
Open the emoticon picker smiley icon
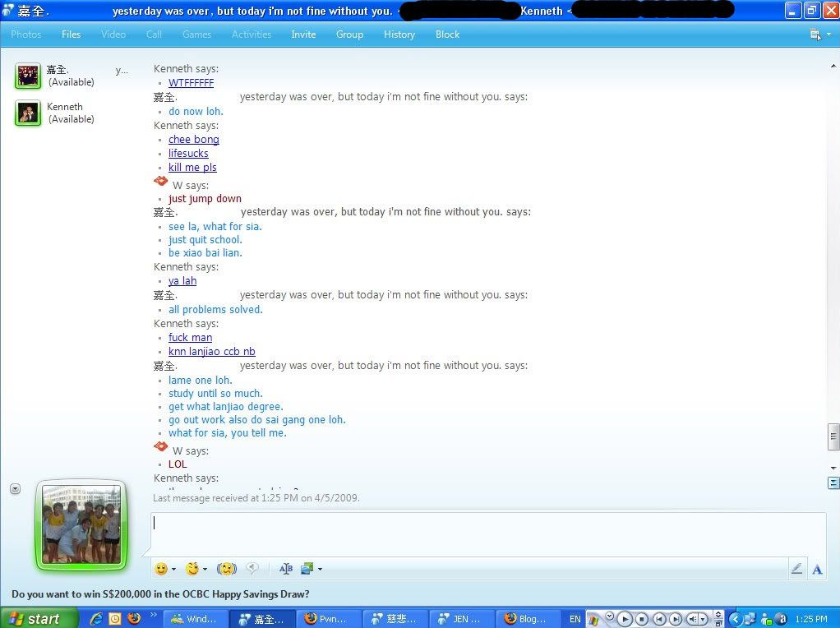point(161,569)
